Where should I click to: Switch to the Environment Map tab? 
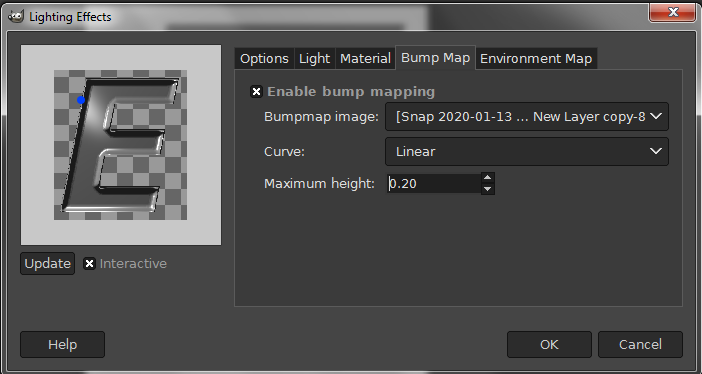[536, 59]
